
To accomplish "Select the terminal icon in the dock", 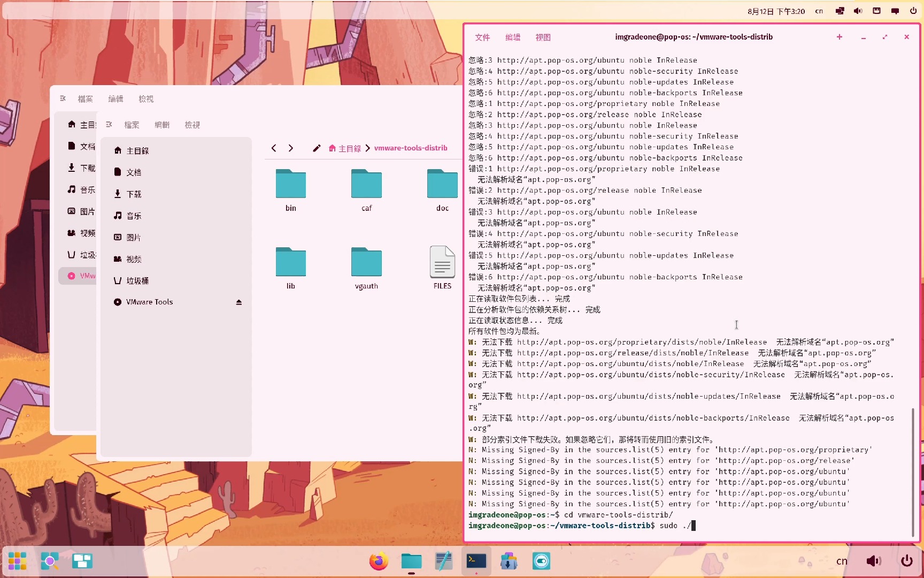I will tap(476, 561).
